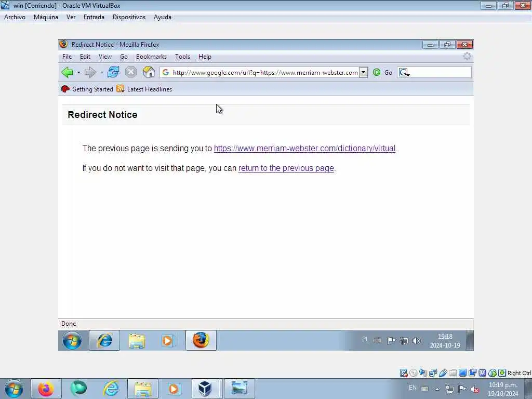Open VirtualBox Ayuda menu

coord(163,17)
